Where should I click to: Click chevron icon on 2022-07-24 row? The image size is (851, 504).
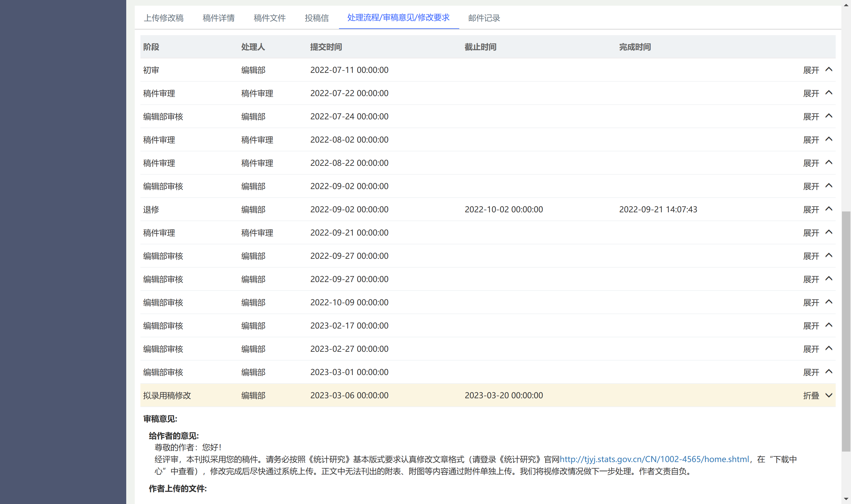829,116
